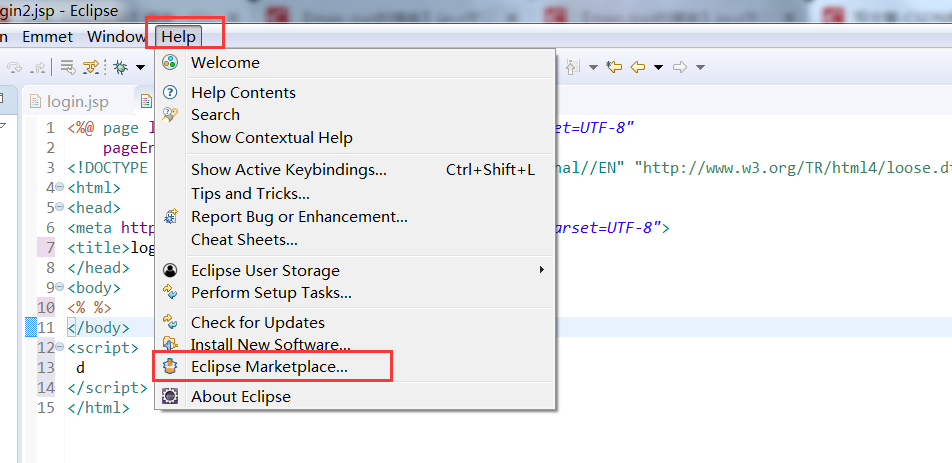The height and width of the screenshot is (463, 952).
Task: Click the Step Over toolbar icon
Action: point(15,67)
